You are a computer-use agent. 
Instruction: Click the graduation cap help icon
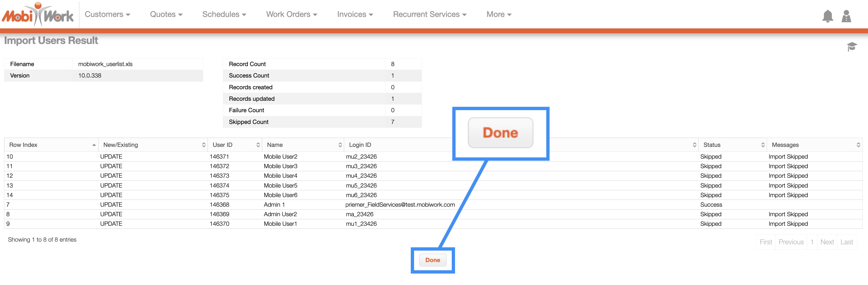[852, 46]
